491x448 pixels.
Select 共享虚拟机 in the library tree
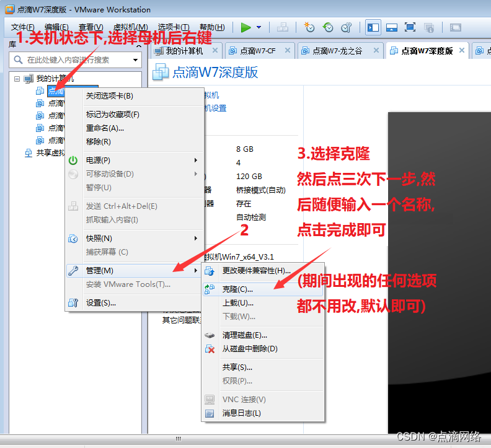click(x=50, y=153)
